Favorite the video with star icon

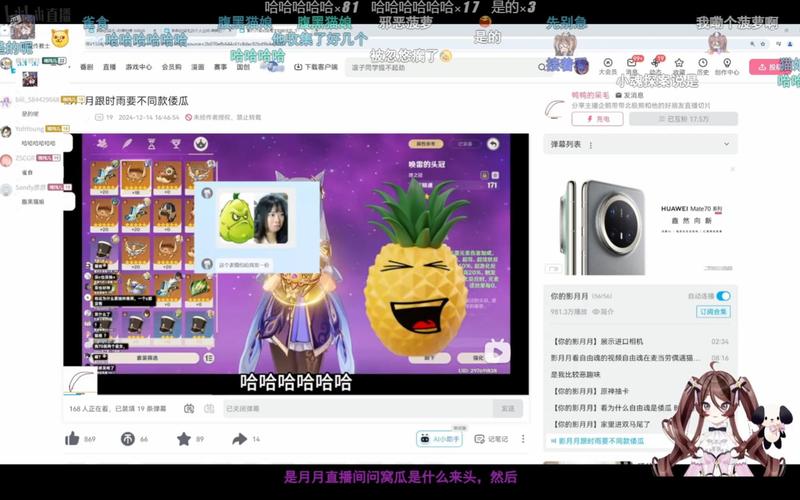click(x=184, y=439)
